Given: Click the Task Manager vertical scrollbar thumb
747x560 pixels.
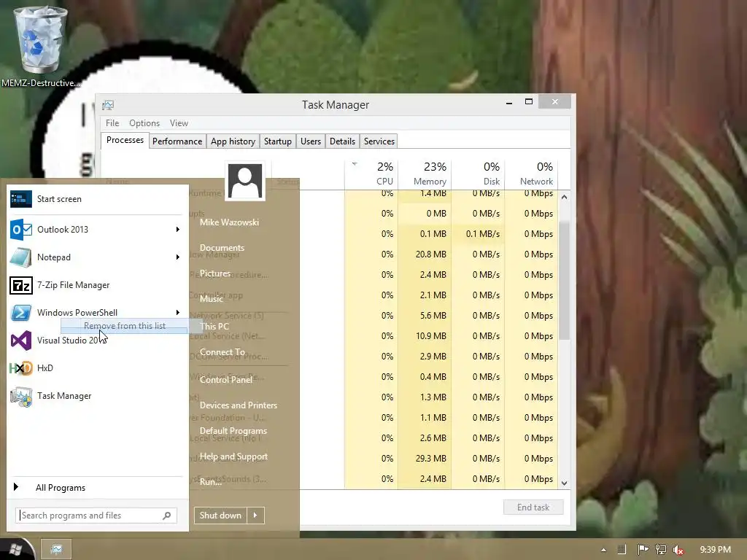Looking at the screenshot, I should coord(564,281).
